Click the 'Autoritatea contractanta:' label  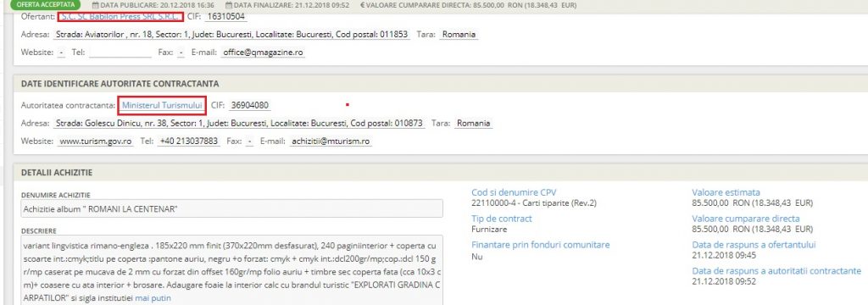(69, 104)
